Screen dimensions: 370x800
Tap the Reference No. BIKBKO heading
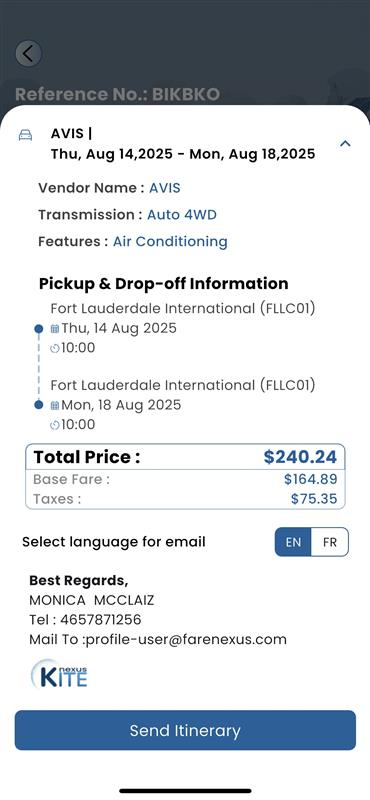click(x=118, y=94)
